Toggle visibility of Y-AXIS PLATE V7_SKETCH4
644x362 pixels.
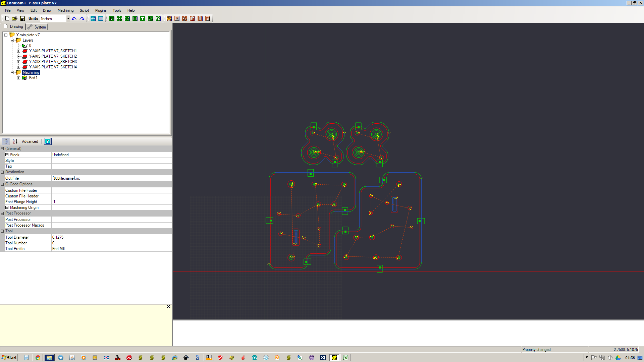[x=25, y=67]
